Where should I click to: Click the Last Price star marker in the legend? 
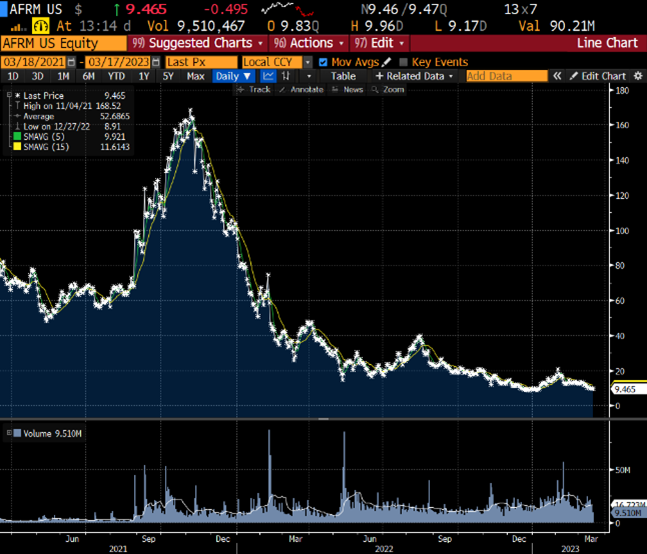tap(18, 96)
